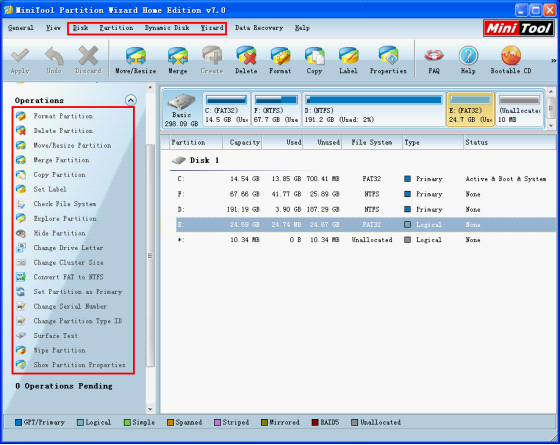This screenshot has height=445, width=560.
Task: Open the Partition menu
Action: pos(116,28)
